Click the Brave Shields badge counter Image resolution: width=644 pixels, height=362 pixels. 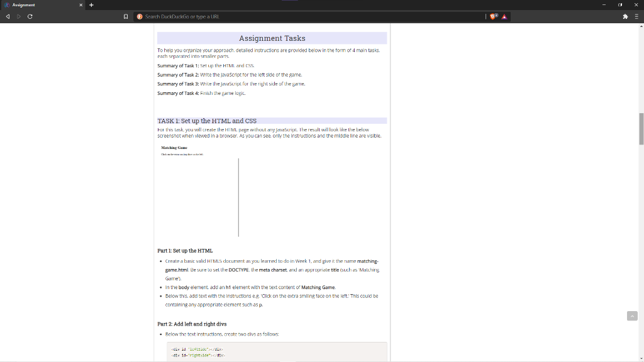[497, 14]
